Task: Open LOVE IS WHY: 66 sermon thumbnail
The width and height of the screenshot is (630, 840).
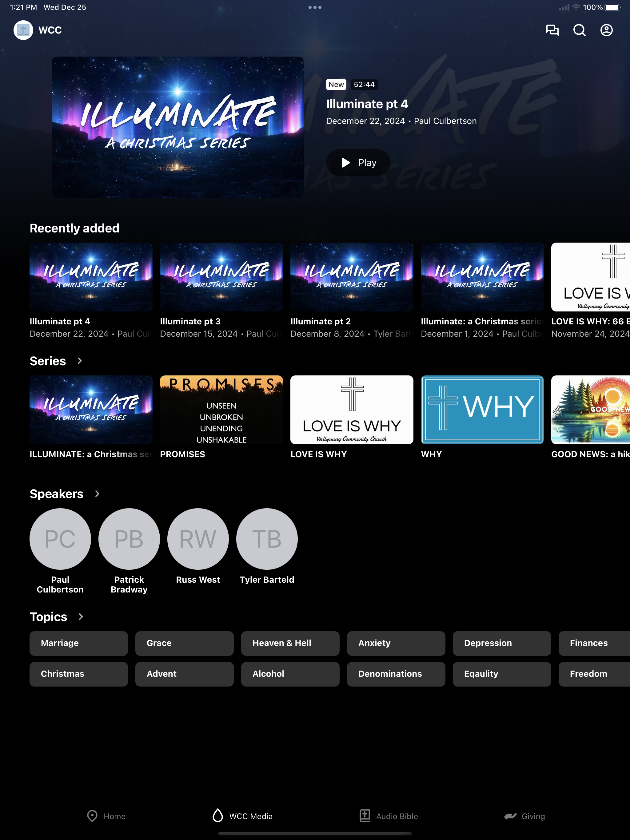Action: 591,277
